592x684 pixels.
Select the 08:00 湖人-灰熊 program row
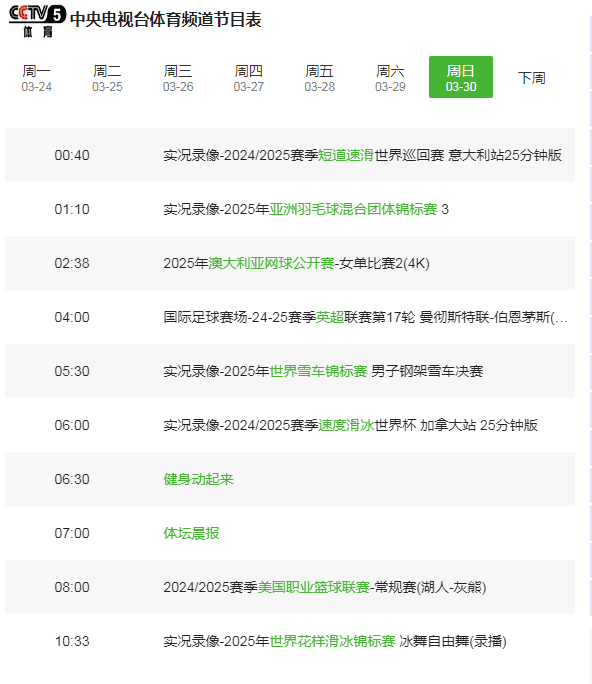tap(290, 588)
